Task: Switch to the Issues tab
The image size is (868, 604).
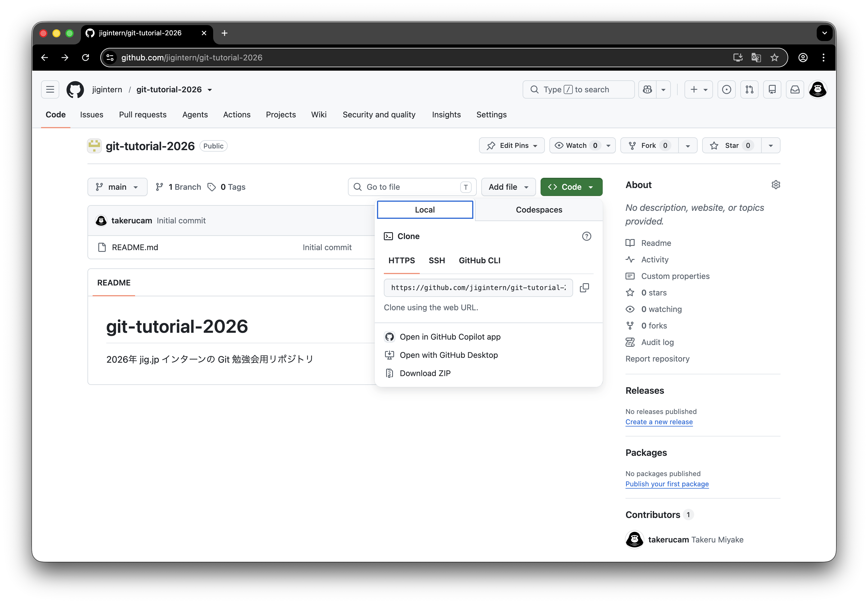Action: [91, 115]
